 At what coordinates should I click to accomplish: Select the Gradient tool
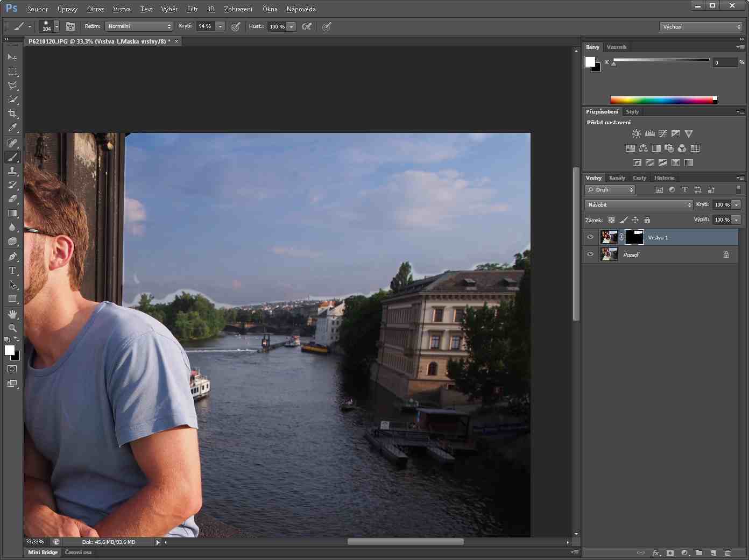coord(12,213)
